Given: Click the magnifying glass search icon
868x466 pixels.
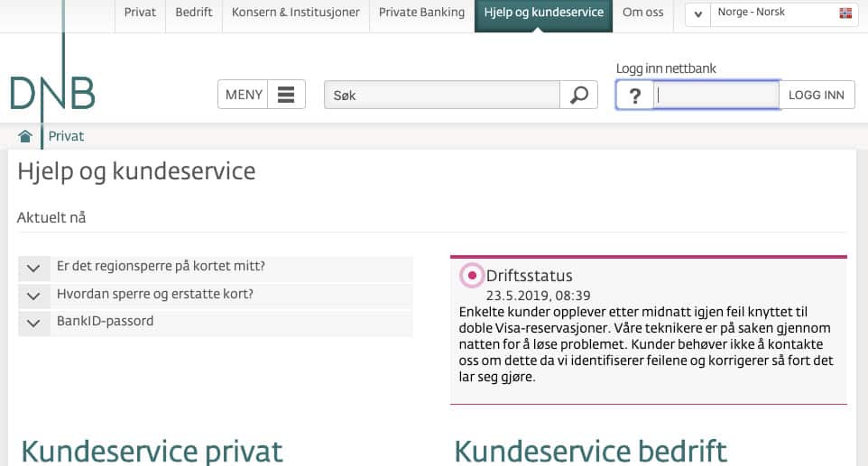Looking at the screenshot, I should pos(579,95).
